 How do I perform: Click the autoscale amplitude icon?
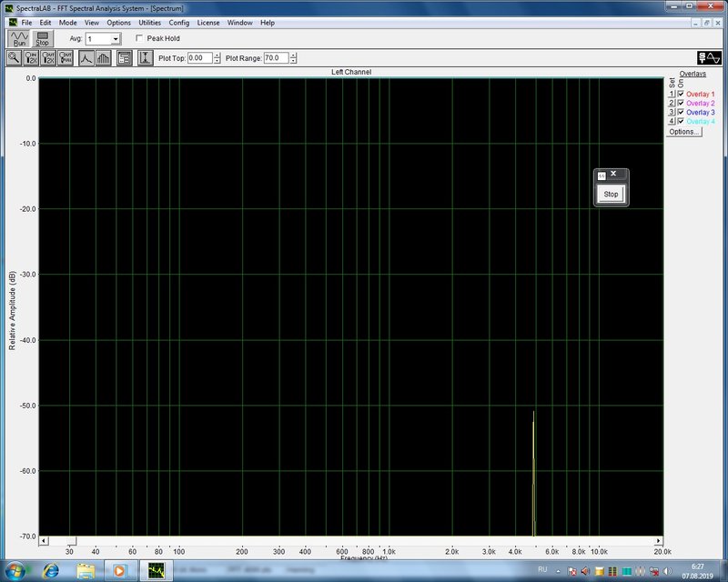click(x=146, y=58)
